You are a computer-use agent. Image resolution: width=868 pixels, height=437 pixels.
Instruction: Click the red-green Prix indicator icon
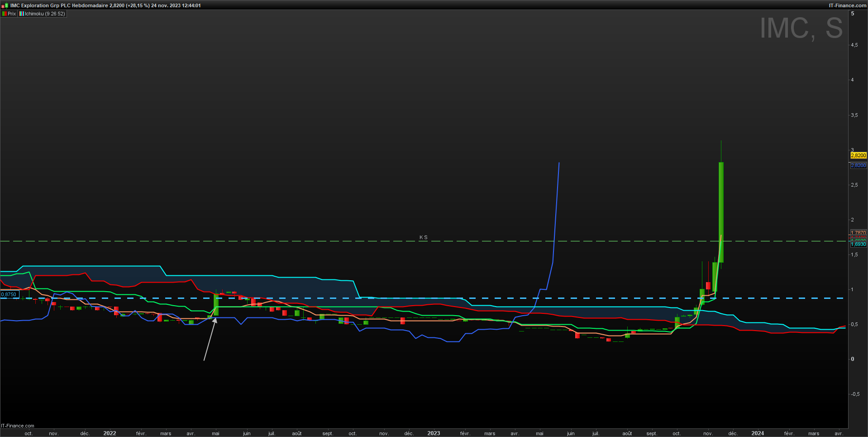point(5,14)
